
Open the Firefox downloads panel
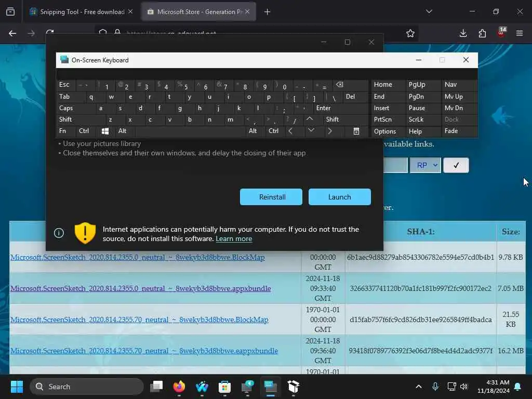coord(463,33)
